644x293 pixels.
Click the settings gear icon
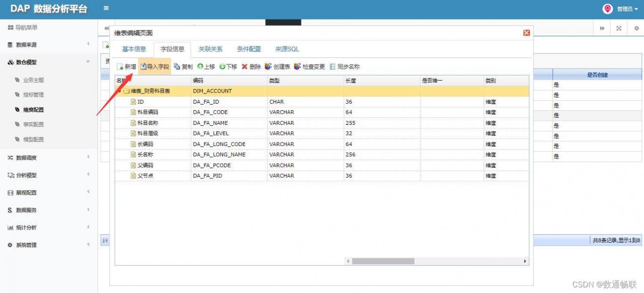click(x=636, y=29)
